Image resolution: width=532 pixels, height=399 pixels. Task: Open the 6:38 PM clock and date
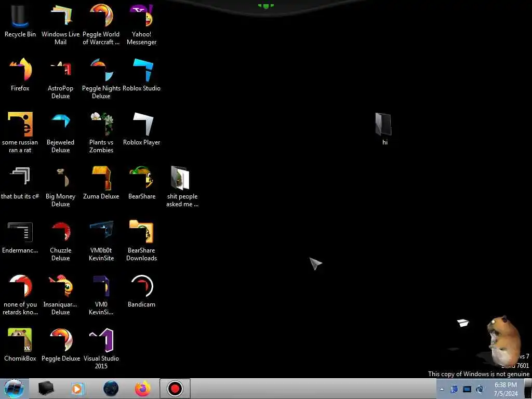tap(506, 389)
